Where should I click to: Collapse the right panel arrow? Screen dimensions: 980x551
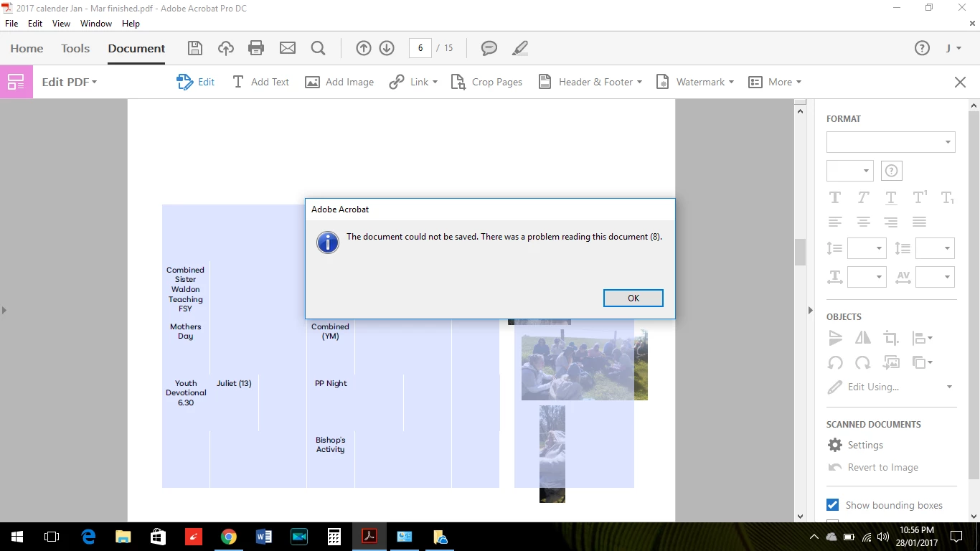(811, 311)
